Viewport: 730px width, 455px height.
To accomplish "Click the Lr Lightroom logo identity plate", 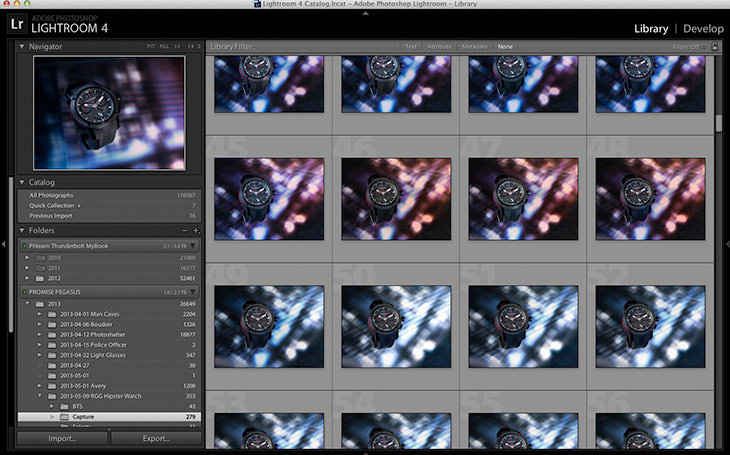I will coord(17,24).
